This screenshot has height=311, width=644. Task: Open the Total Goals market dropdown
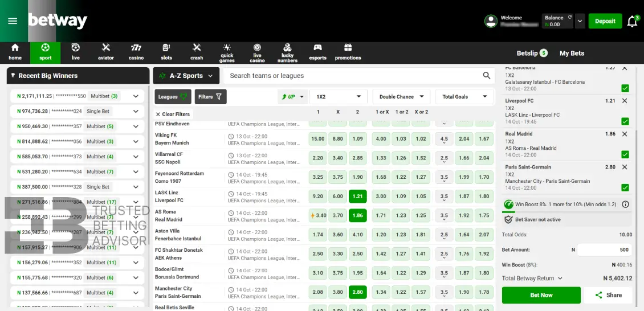464,97
